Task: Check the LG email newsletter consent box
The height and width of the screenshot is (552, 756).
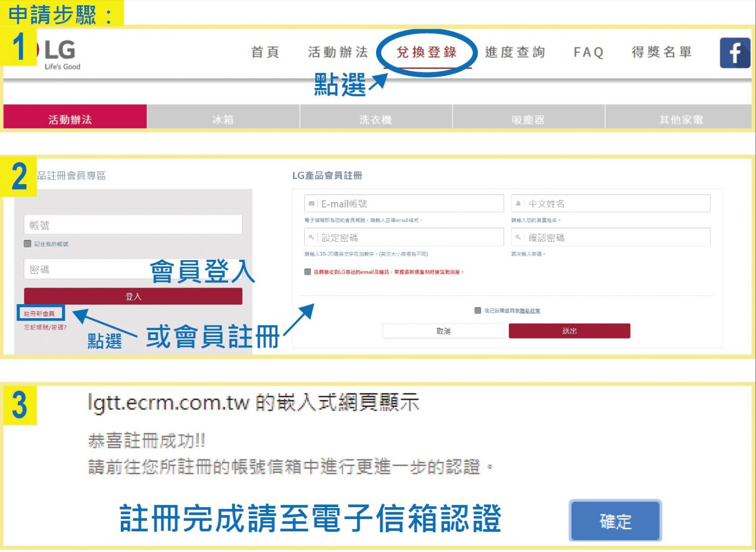Action: (308, 272)
